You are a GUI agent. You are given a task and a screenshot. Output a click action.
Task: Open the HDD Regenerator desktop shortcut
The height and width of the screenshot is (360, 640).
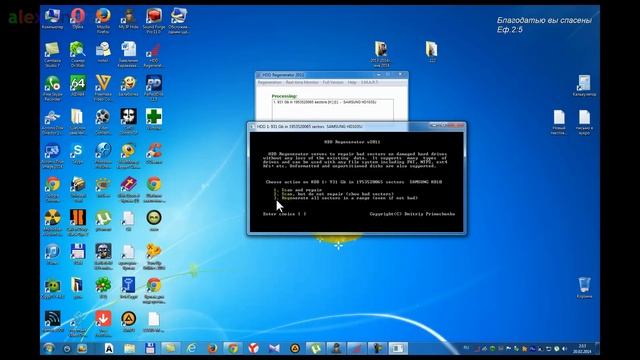pos(154,55)
